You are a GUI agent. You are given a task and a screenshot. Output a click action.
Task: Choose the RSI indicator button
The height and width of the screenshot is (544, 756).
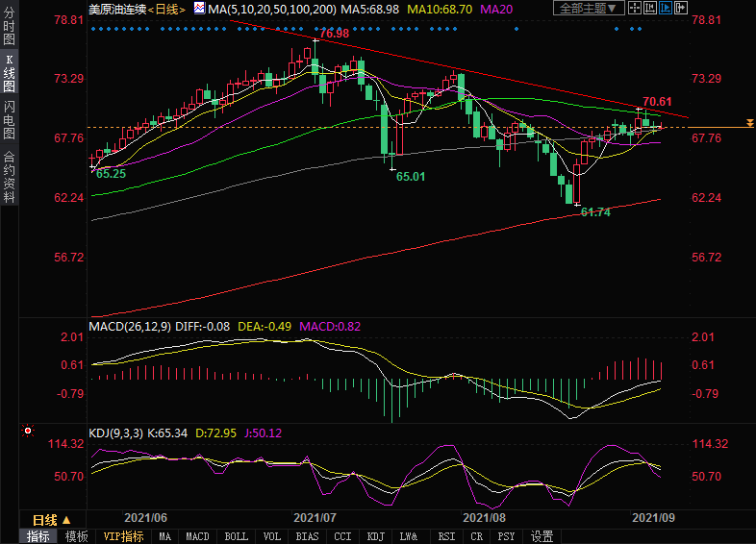click(x=446, y=536)
